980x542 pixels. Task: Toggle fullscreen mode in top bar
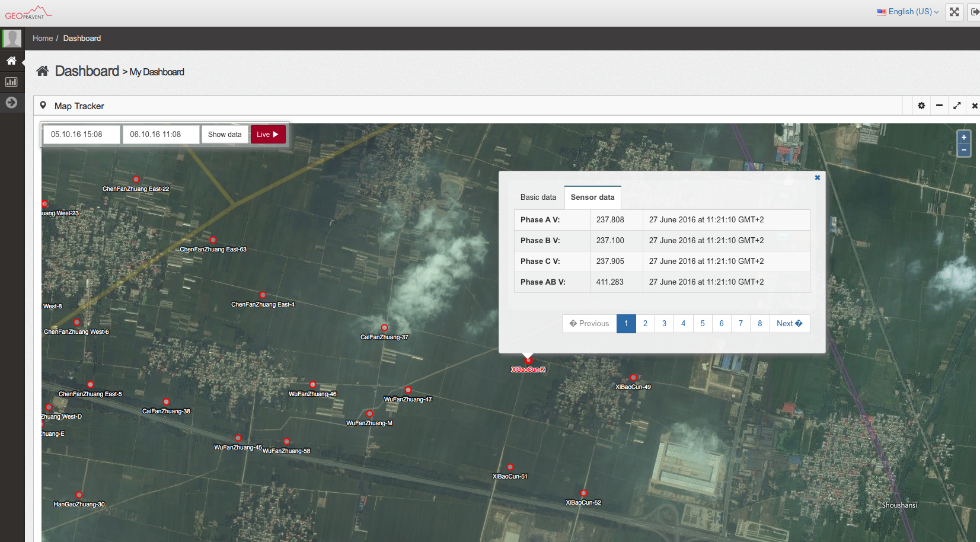coord(954,12)
